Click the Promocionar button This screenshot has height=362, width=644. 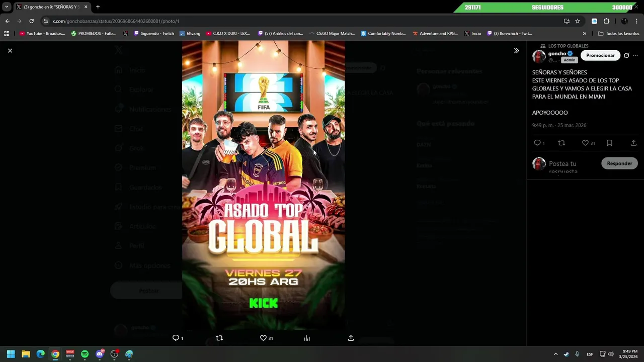(600, 55)
